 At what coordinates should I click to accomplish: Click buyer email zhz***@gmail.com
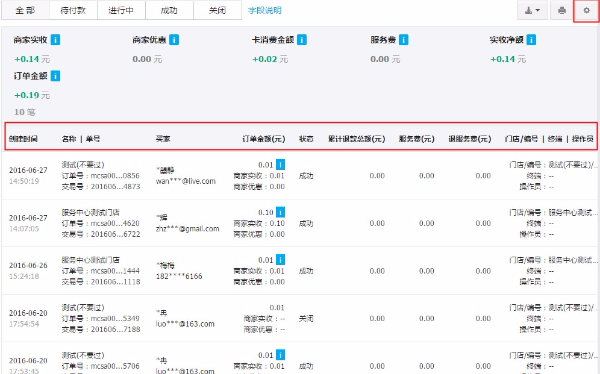click(x=188, y=229)
